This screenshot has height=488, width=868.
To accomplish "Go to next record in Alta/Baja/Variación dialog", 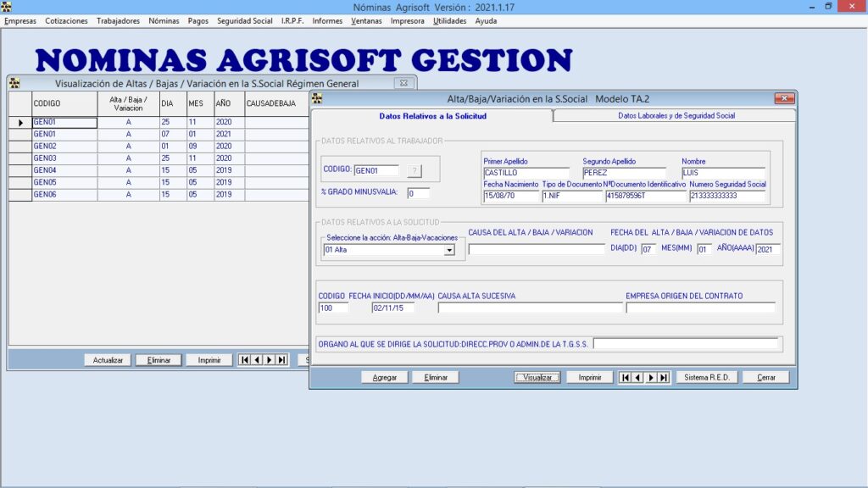I will click(x=651, y=377).
